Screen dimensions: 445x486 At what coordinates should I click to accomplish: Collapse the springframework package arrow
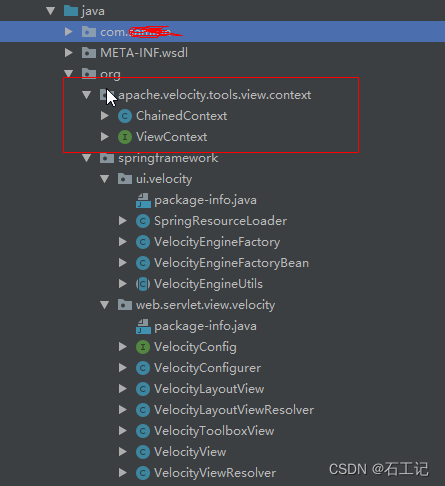87,158
